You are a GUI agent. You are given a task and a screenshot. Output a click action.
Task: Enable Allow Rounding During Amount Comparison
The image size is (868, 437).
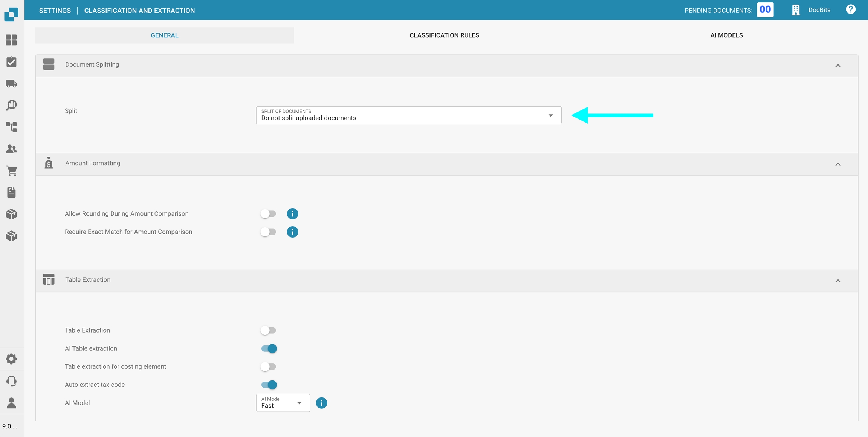[x=268, y=214]
